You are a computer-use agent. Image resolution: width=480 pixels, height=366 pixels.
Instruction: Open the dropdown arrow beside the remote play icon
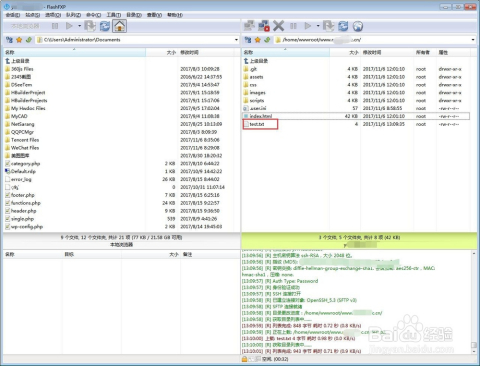tap(318, 26)
